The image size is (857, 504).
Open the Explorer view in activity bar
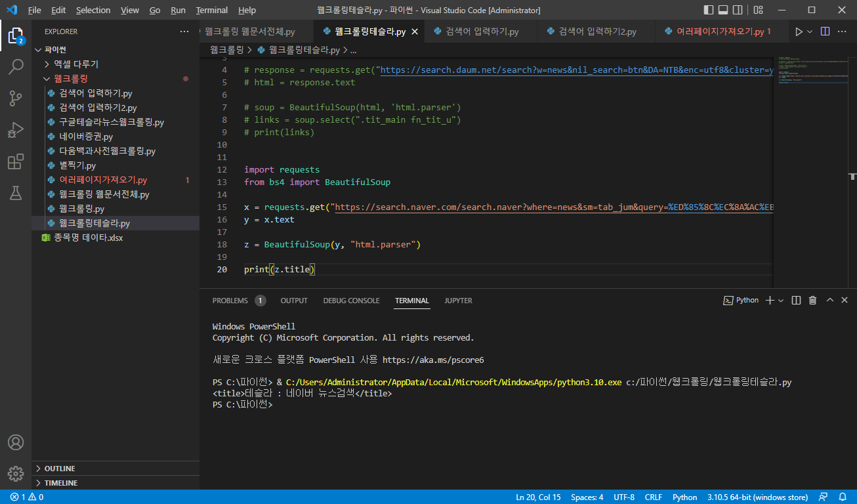pos(16,35)
